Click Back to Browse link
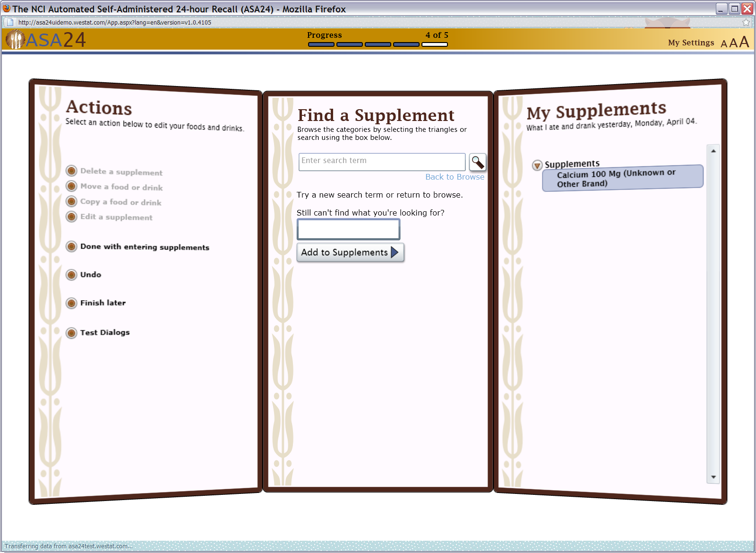This screenshot has height=553, width=756. [455, 177]
